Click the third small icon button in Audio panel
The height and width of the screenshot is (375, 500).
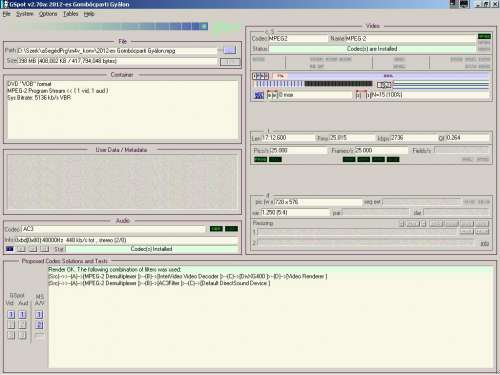(x=32, y=249)
